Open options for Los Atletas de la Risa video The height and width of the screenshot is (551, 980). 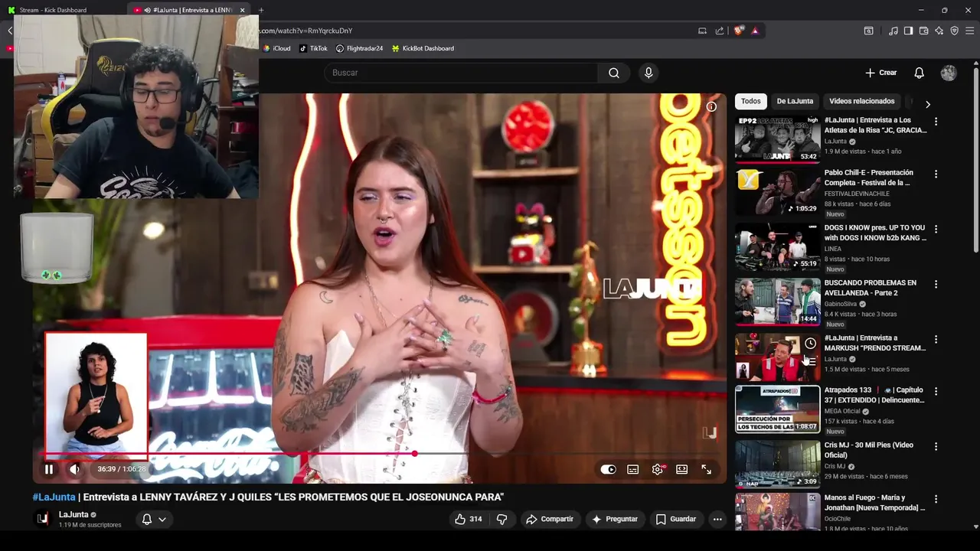[x=936, y=121]
